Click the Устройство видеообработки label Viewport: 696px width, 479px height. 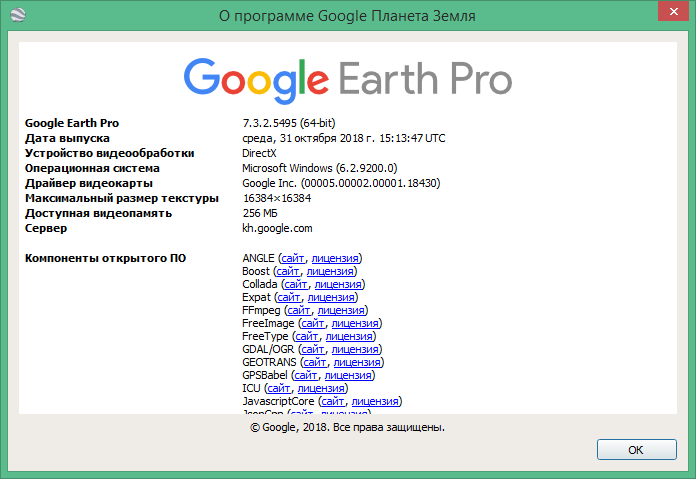pyautogui.click(x=110, y=153)
